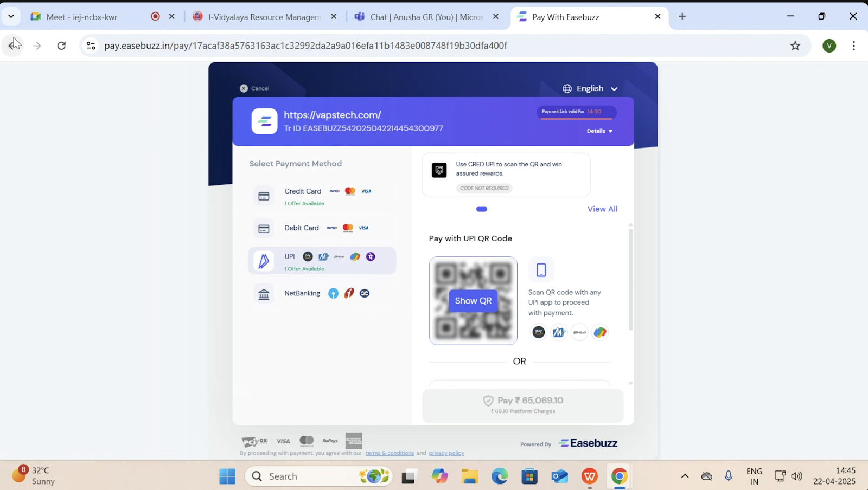This screenshot has height=490, width=868.
Task: Click the volume speaker tray icon
Action: [x=796, y=476]
